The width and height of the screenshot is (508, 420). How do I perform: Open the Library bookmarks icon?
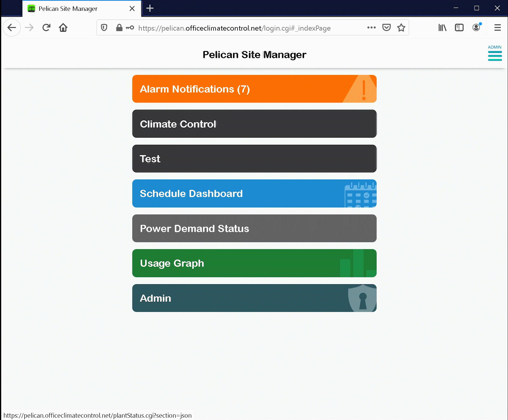click(442, 28)
